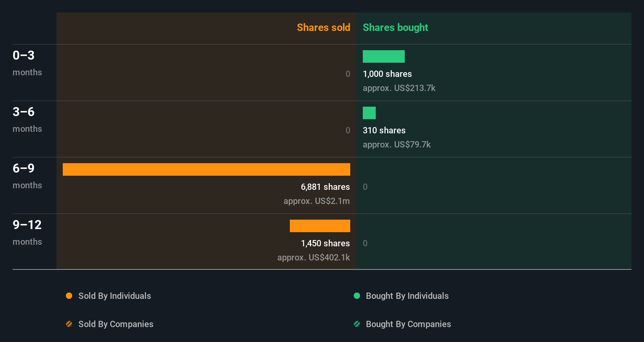Click the orange Sold By Individuals legend dot
This screenshot has height=342, width=644.
click(x=69, y=296)
